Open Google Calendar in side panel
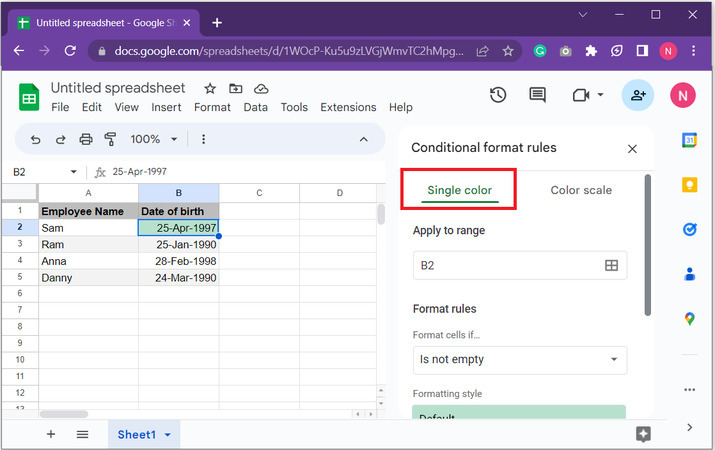Image resolution: width=715 pixels, height=450 pixels. [689, 140]
